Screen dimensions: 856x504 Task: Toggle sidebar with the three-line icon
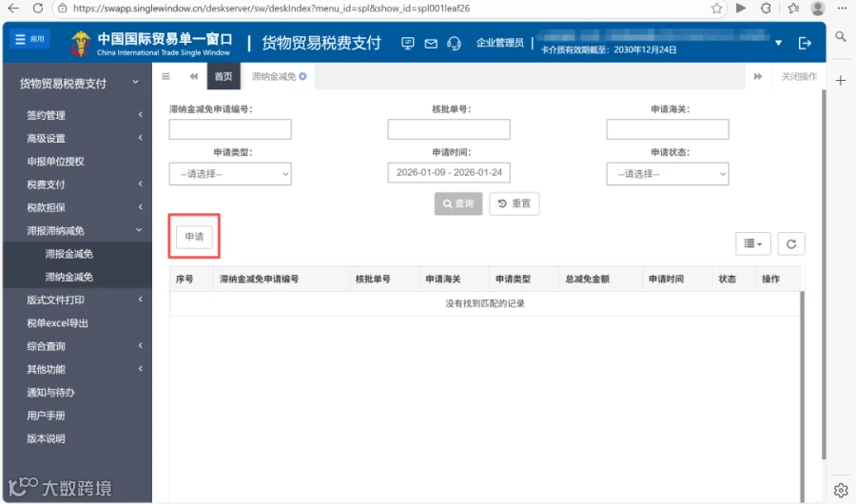point(165,76)
